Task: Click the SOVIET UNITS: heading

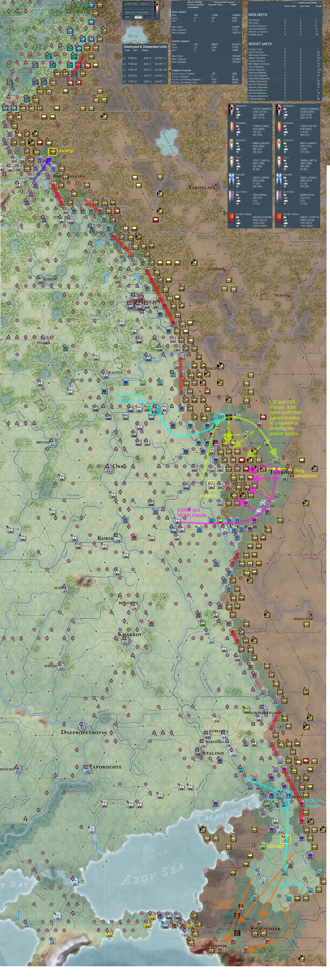Action: tap(260, 44)
